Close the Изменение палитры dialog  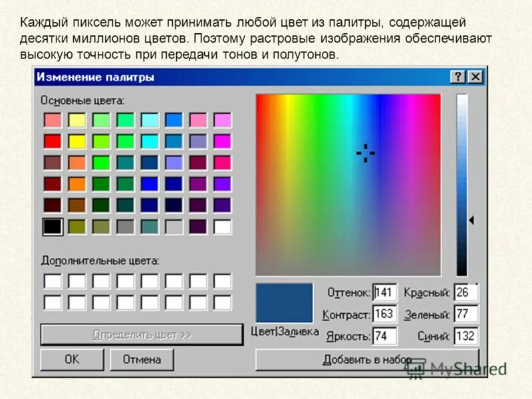pos(475,77)
